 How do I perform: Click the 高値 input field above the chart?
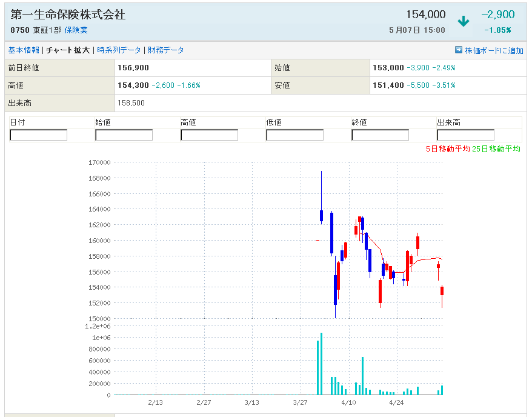(209, 135)
